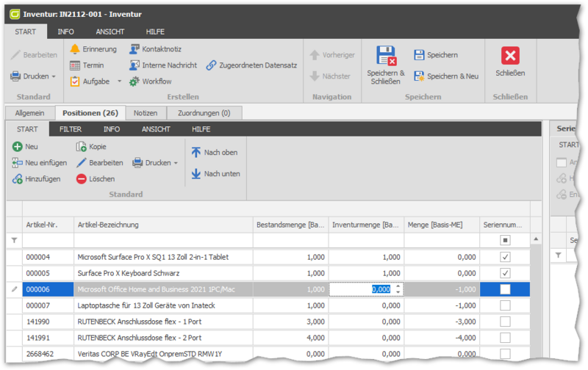Viewport: 588px width, 370px height.
Task: Start a Workflow with the gear icon
Action: click(135, 81)
